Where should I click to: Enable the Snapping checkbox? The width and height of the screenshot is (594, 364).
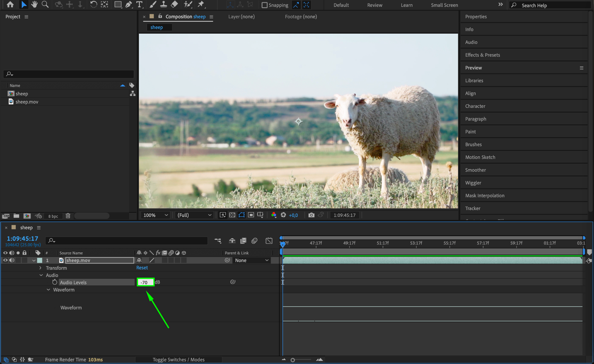point(264,5)
